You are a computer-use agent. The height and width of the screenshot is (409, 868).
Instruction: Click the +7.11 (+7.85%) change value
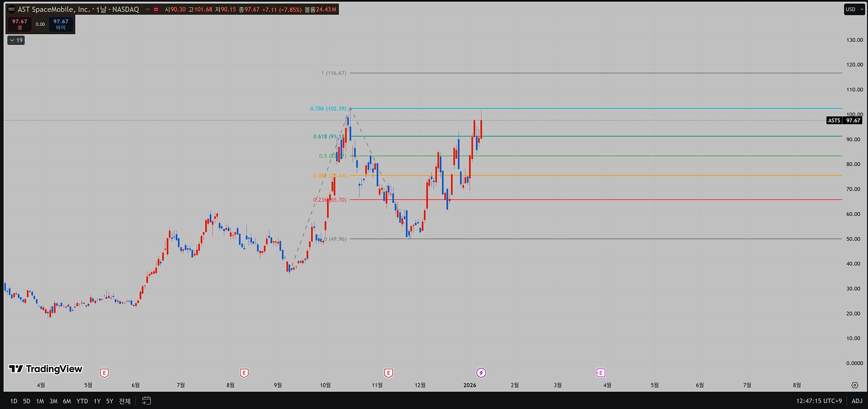pyautogui.click(x=282, y=9)
